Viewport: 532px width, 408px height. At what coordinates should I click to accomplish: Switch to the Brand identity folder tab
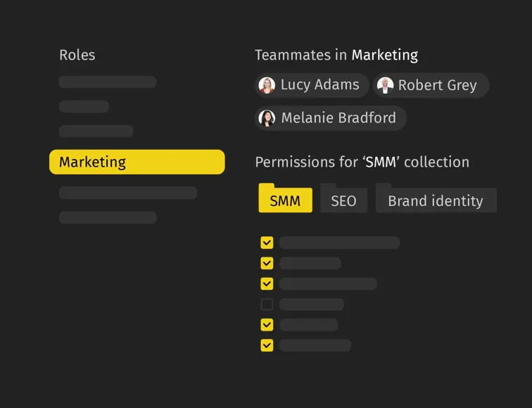point(436,198)
